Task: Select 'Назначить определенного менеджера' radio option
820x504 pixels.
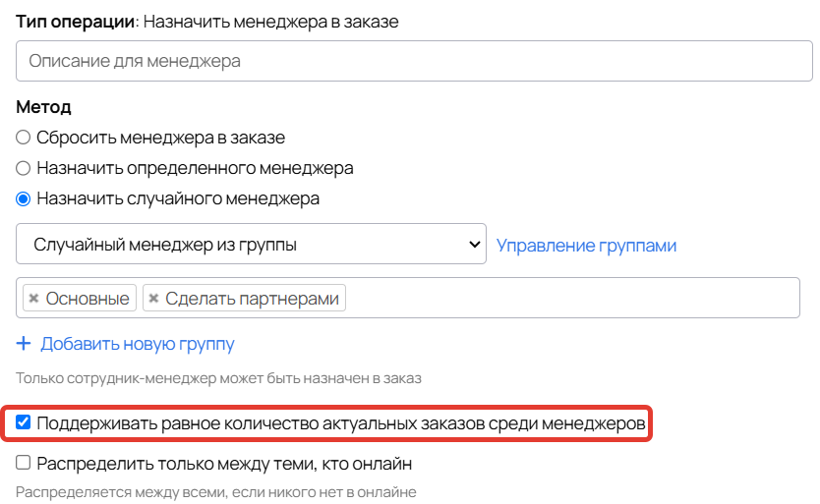Action: pos(23,168)
